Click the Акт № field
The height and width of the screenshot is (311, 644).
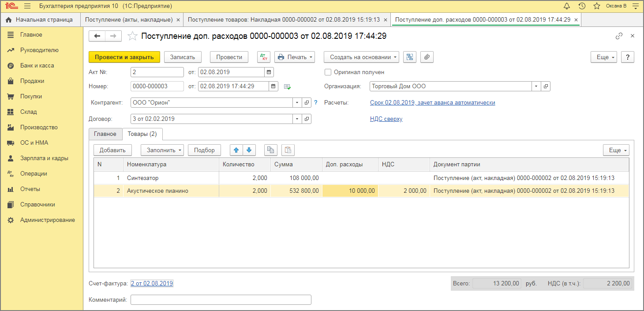click(157, 72)
